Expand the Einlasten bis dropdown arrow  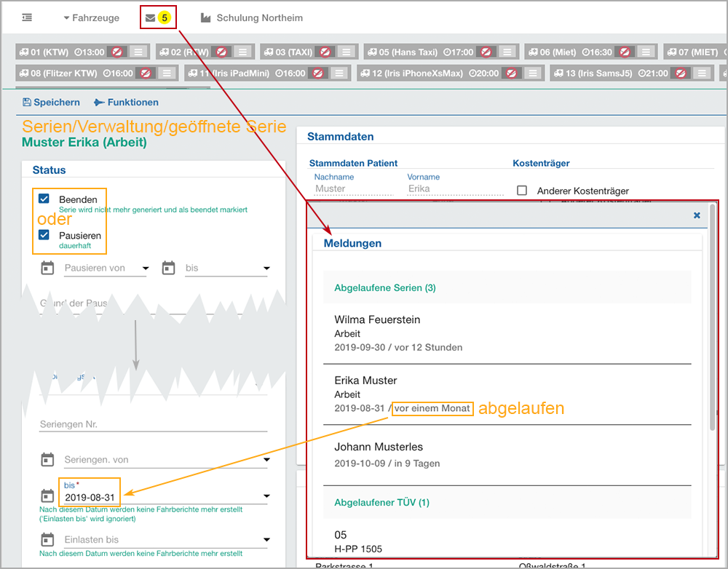[x=266, y=540]
